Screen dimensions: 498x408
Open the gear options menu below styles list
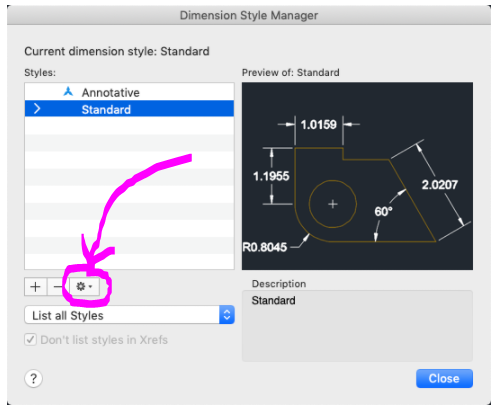pyautogui.click(x=84, y=287)
